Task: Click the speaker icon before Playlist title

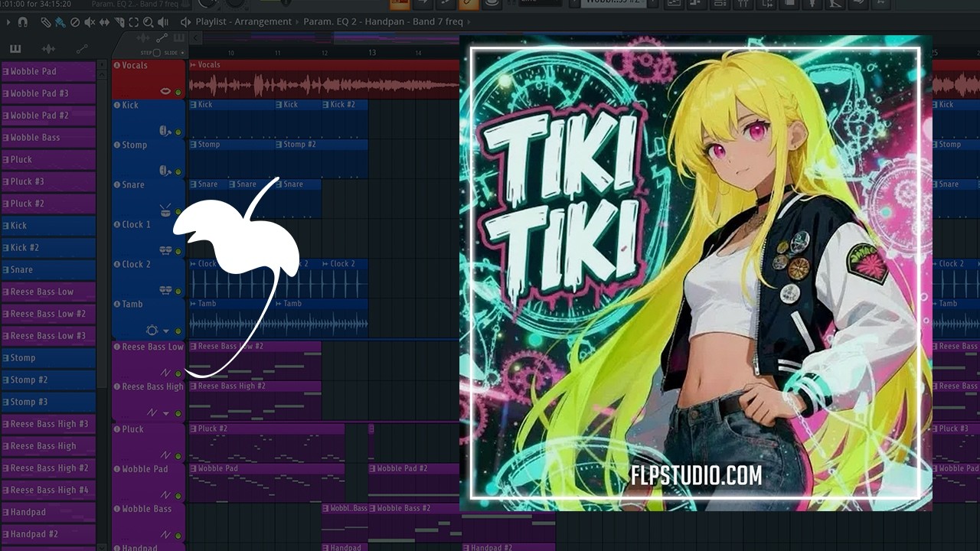Action: pos(185,22)
